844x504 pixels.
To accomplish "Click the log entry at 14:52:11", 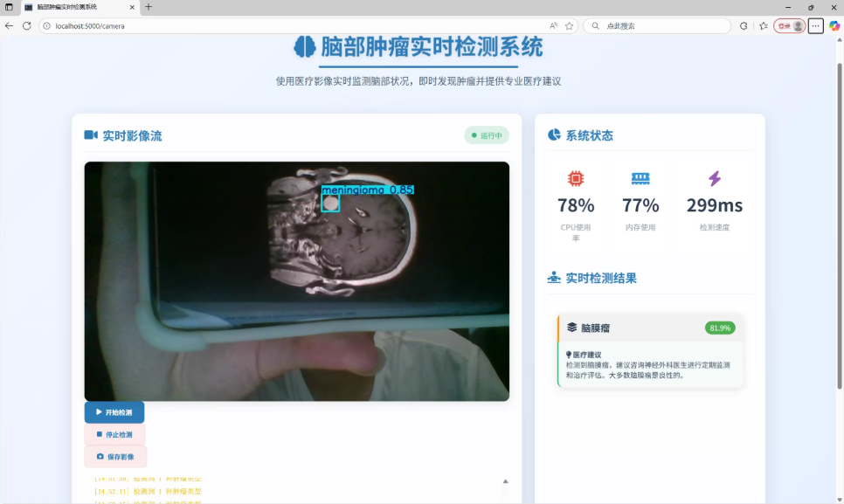I will (x=148, y=491).
